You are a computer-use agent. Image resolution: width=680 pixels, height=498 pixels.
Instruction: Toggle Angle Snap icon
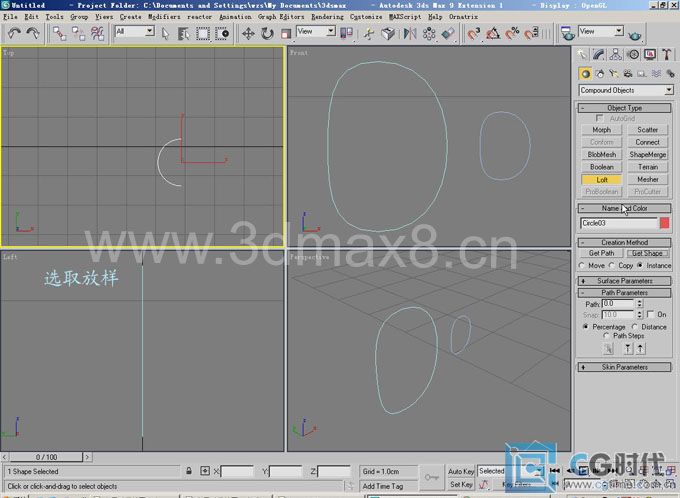point(493,33)
